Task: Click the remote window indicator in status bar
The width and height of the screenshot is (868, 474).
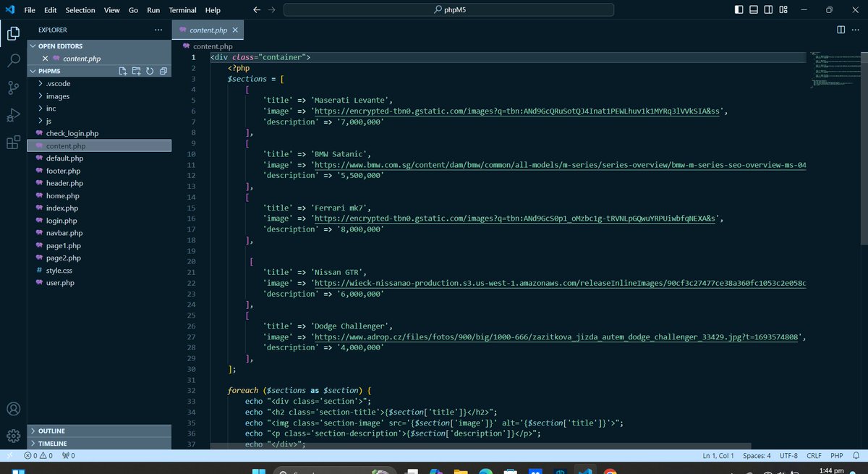Action: (x=9, y=456)
